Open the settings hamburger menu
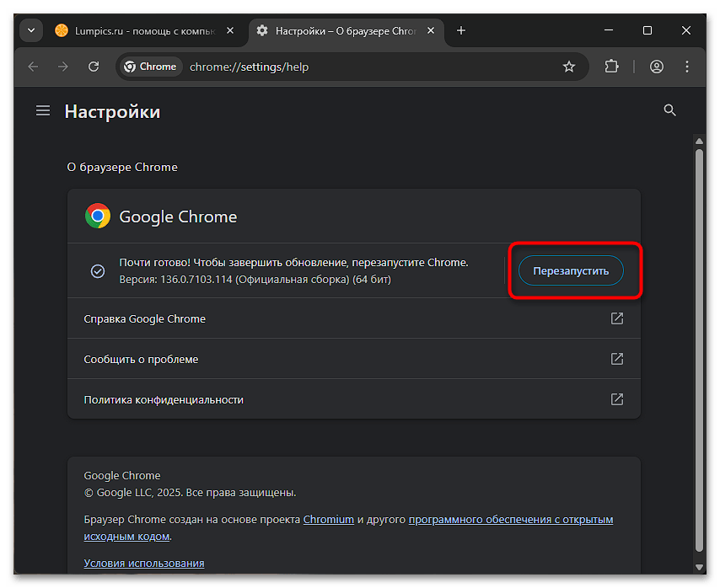Viewport: 720px width, 588px height. point(43,110)
